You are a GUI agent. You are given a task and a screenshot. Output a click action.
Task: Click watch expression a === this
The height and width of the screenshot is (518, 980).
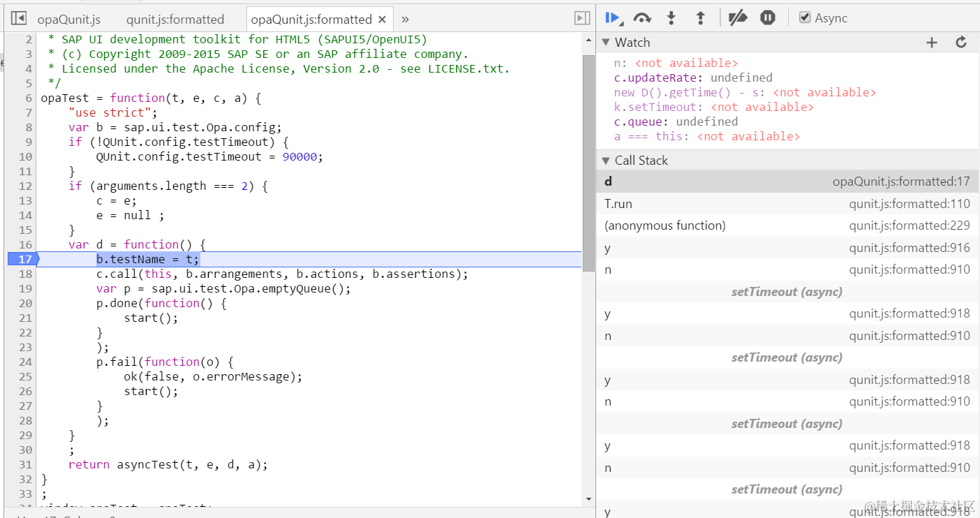tap(706, 136)
